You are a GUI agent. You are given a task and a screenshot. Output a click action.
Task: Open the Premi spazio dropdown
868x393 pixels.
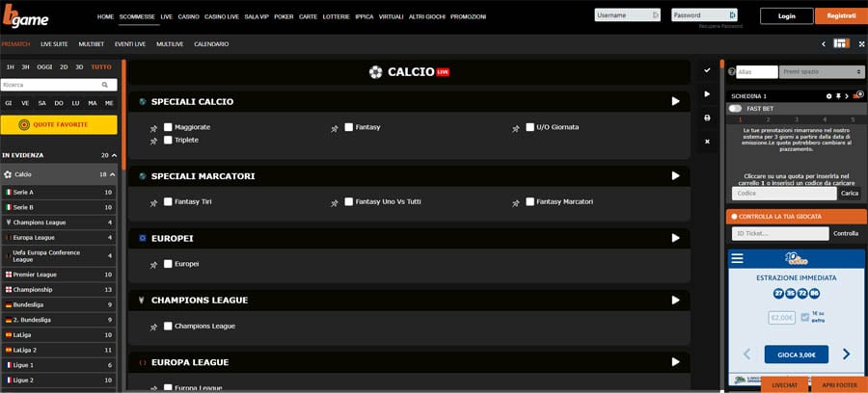pyautogui.click(x=822, y=72)
